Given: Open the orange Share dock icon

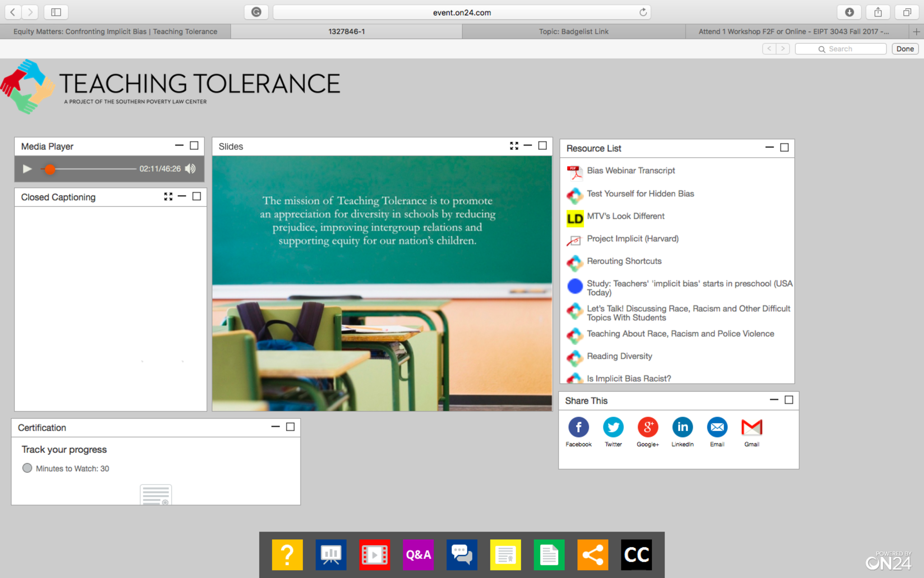Looking at the screenshot, I should [592, 555].
